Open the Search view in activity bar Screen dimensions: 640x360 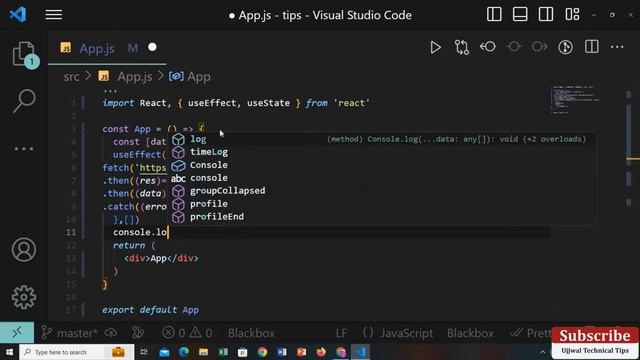point(24,100)
